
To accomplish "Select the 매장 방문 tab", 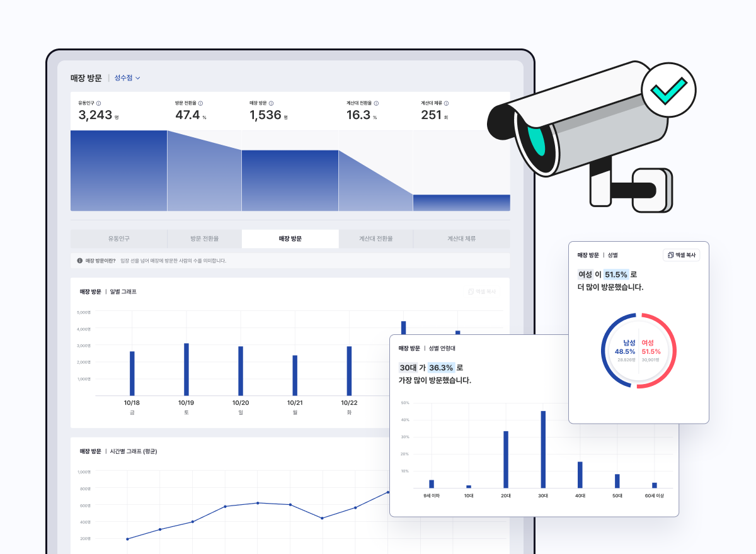I will point(290,239).
